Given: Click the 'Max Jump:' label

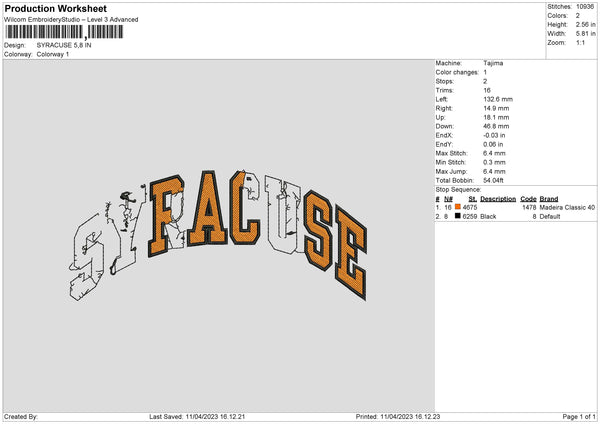Looking at the screenshot, I should click(451, 171).
